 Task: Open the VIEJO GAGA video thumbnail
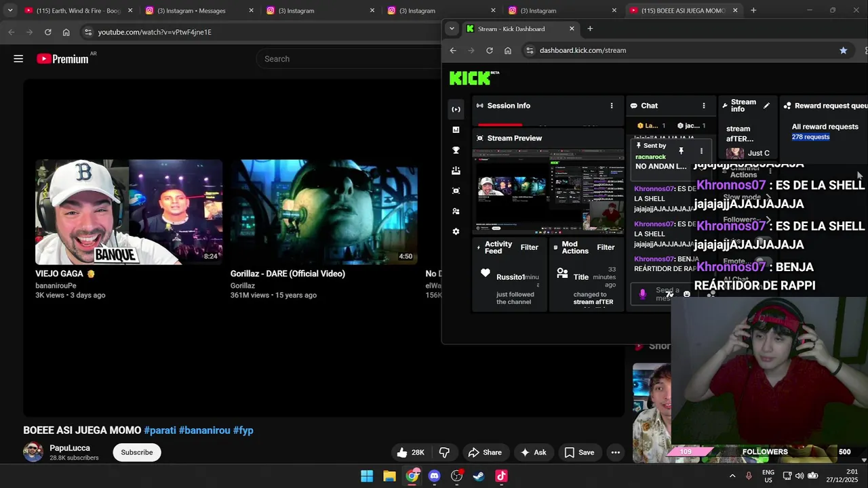[129, 212]
